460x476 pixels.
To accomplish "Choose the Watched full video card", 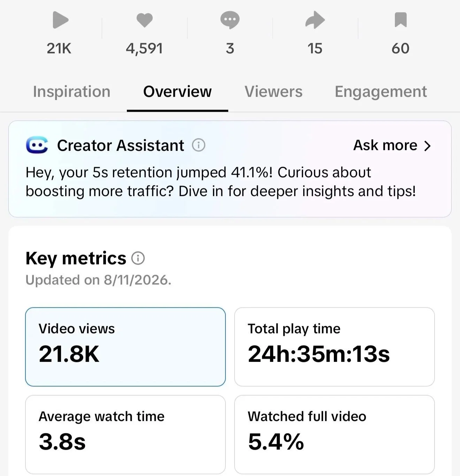I will (x=335, y=435).
